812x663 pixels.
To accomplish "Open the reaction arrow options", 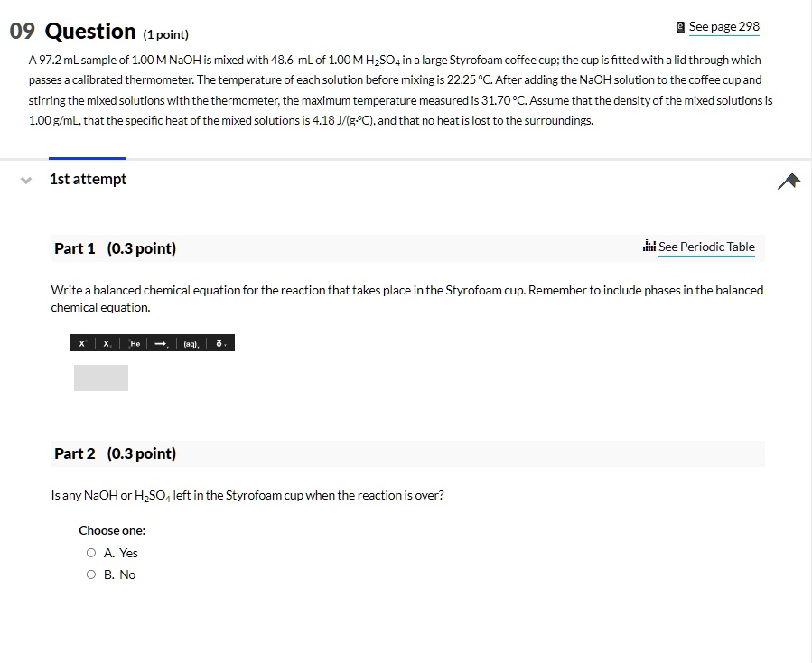I will (x=162, y=344).
